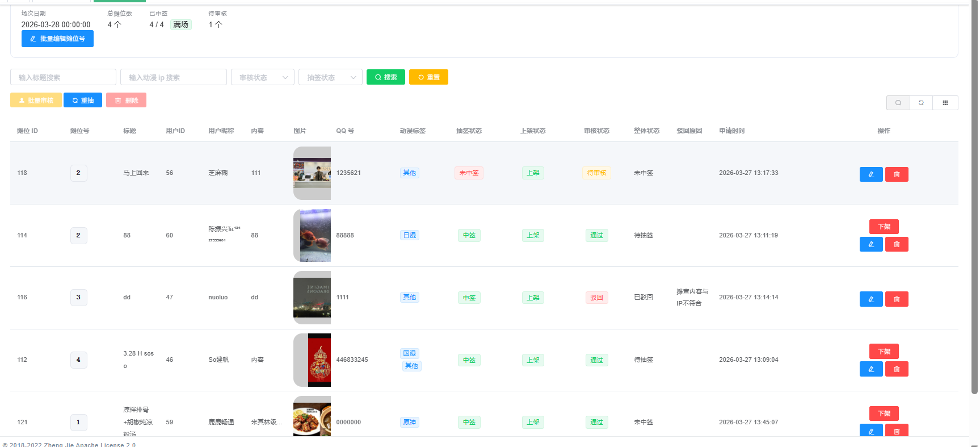
Task: Click the vertical scrollbar on the right
Action: 974,199
